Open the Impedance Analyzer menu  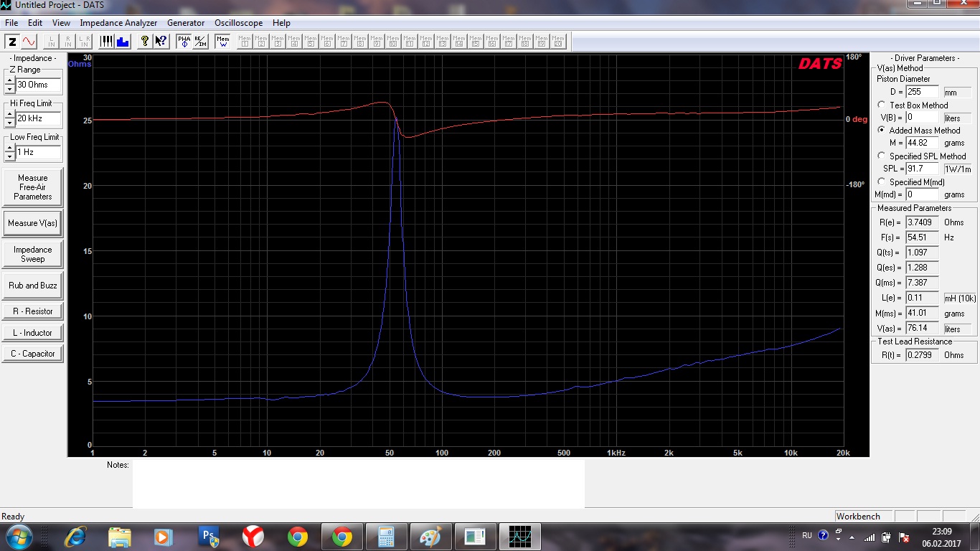(x=118, y=23)
